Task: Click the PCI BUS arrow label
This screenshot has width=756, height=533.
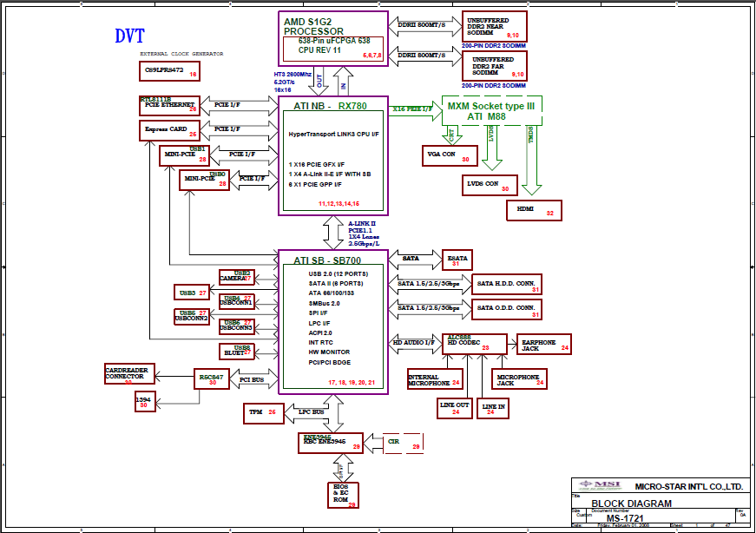Action: pos(252,379)
